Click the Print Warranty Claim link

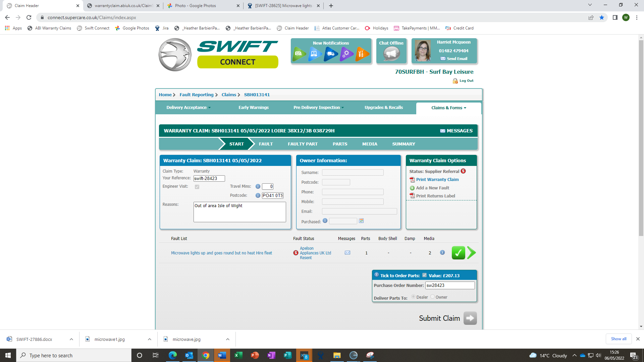[x=437, y=180]
